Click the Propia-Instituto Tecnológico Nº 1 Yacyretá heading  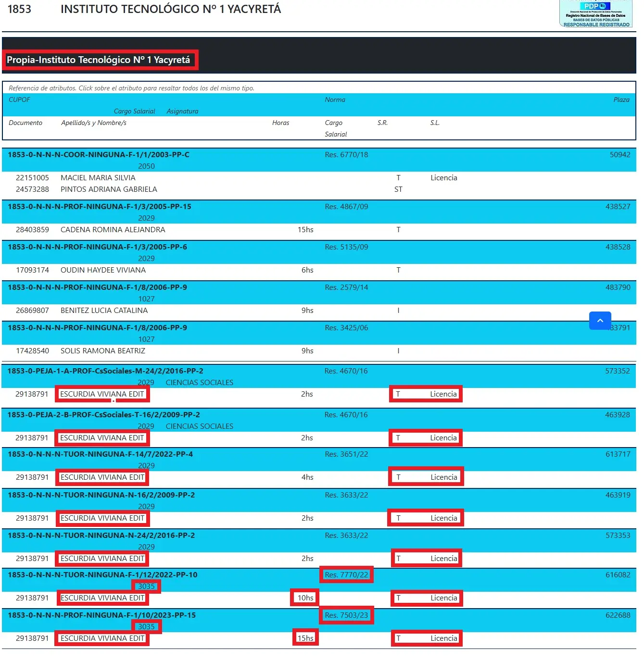(99, 60)
